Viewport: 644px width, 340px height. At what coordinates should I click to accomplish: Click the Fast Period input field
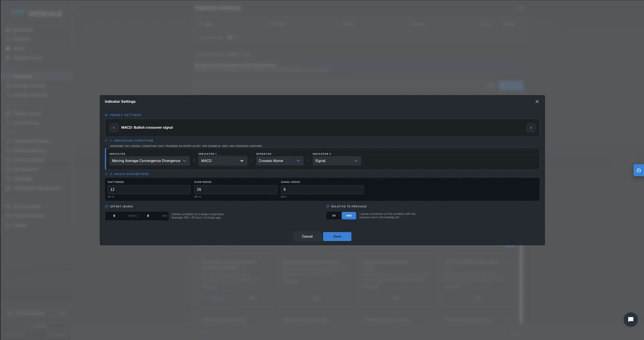point(149,190)
